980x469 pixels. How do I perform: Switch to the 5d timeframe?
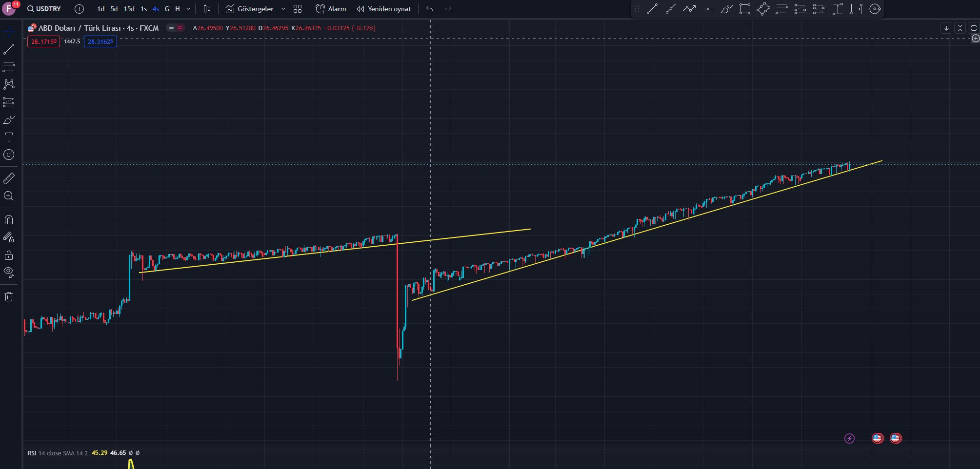[x=114, y=9]
